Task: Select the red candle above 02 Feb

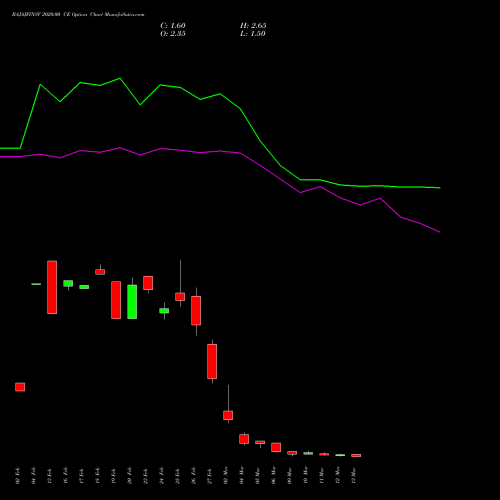Action: tap(20, 387)
